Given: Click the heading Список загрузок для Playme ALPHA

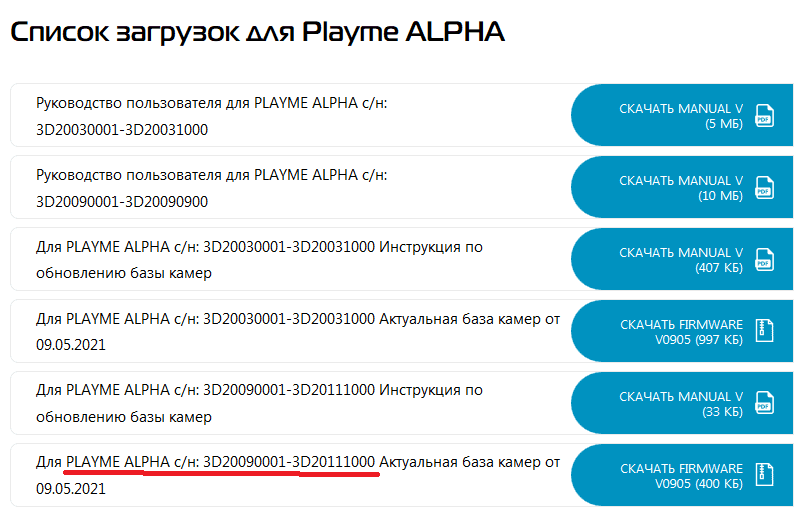Looking at the screenshot, I should coord(257,32).
